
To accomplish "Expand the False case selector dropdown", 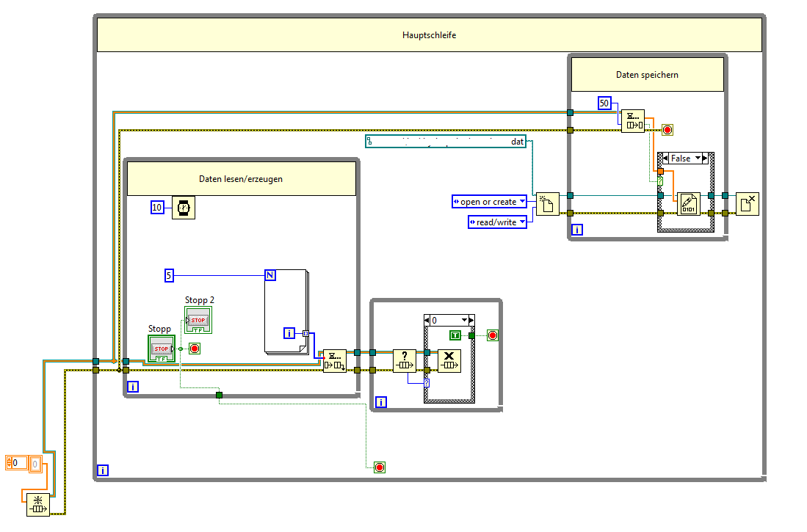I will pos(698,158).
